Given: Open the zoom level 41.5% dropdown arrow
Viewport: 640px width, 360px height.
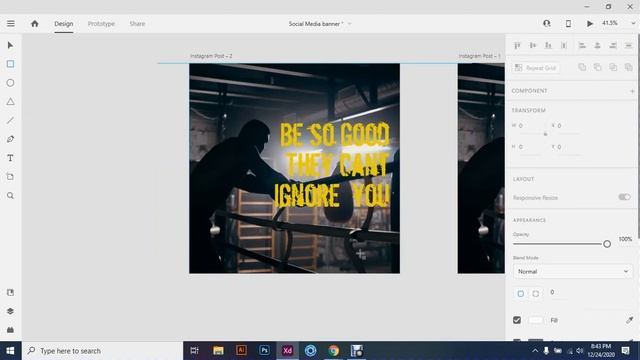Looking at the screenshot, I should point(633,24).
